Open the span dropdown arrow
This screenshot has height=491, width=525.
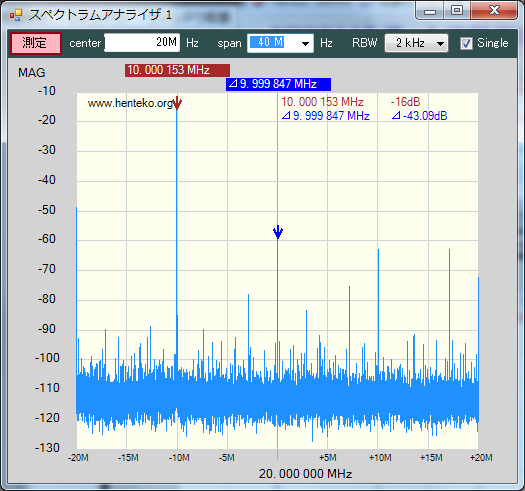305,44
